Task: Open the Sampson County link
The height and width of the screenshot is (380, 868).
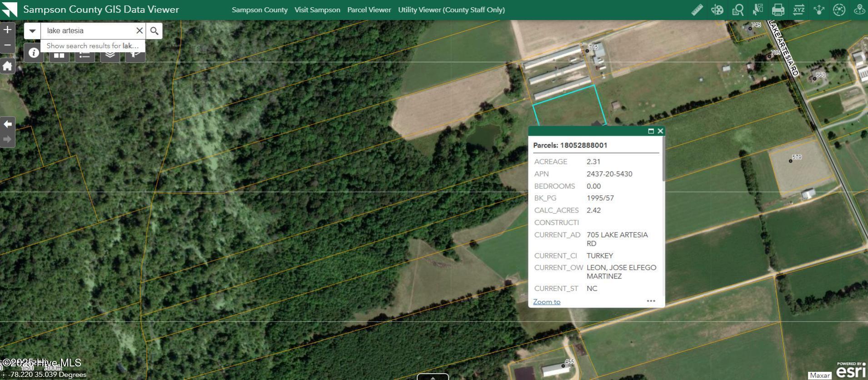Action: (x=259, y=10)
